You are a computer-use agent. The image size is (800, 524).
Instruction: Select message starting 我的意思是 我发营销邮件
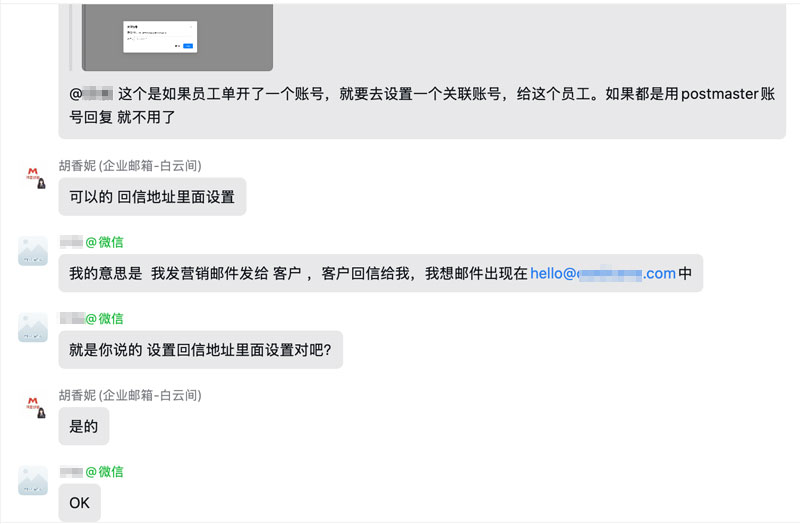click(381, 273)
